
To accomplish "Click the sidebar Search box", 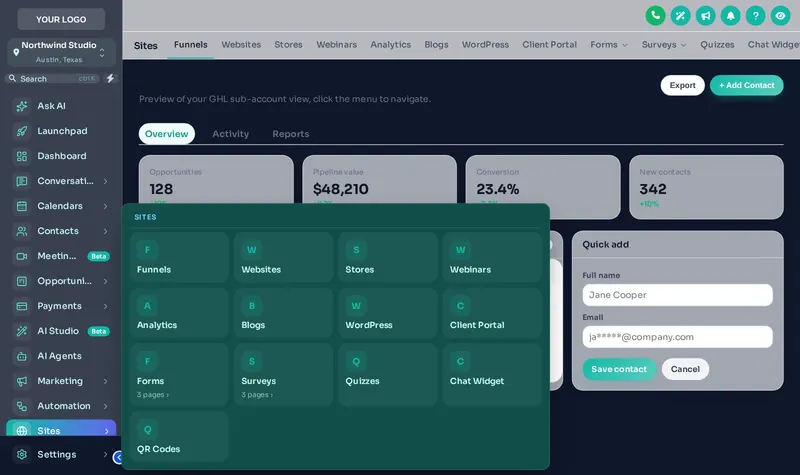I will tap(54, 79).
